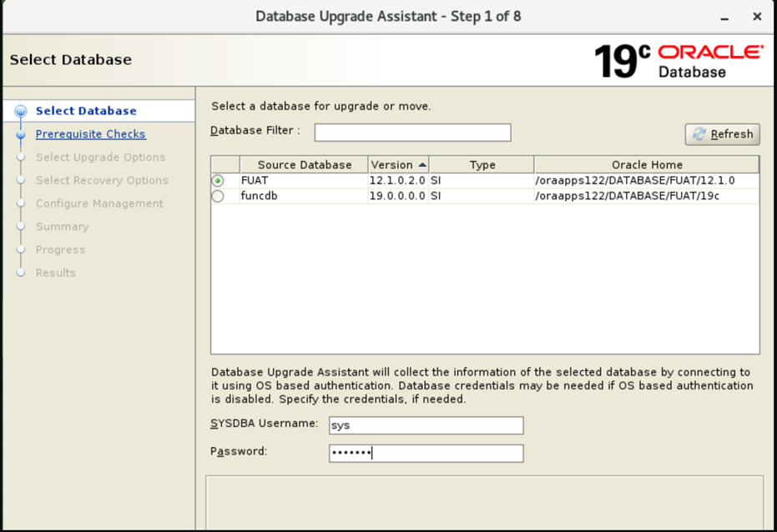Sort by the Source Database column header
The height and width of the screenshot is (532, 777).
click(305, 165)
